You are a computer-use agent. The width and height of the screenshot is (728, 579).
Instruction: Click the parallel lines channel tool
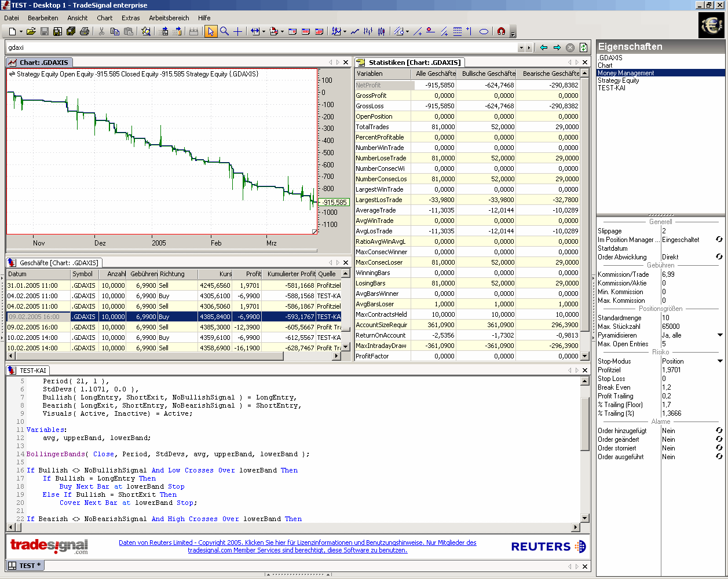click(444, 31)
